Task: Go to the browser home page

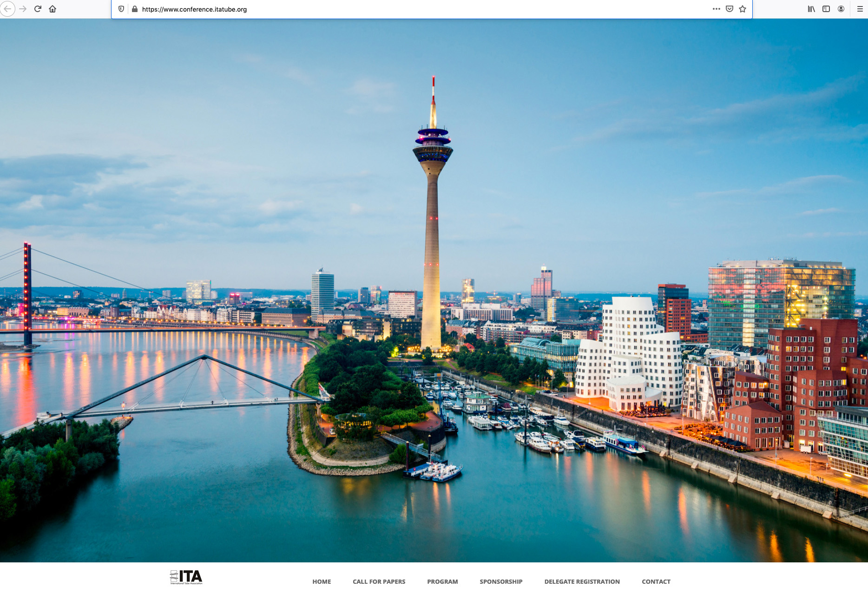Action: coord(53,9)
